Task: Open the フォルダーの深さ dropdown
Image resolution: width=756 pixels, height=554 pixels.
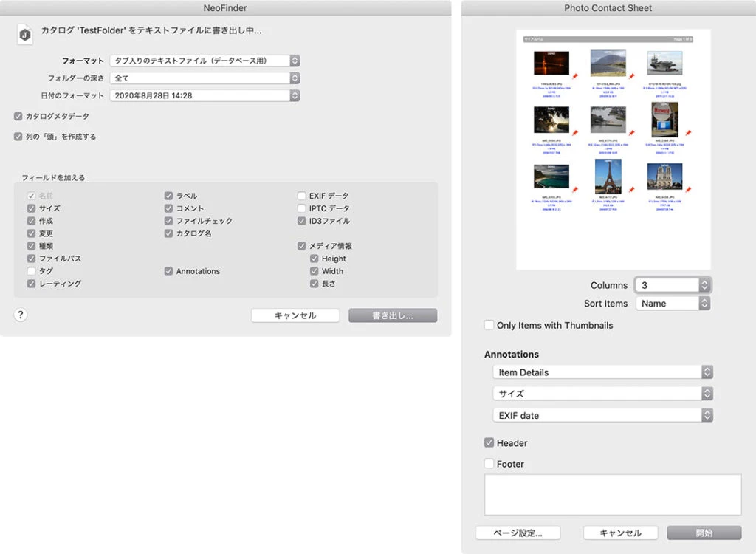Action: [205, 78]
